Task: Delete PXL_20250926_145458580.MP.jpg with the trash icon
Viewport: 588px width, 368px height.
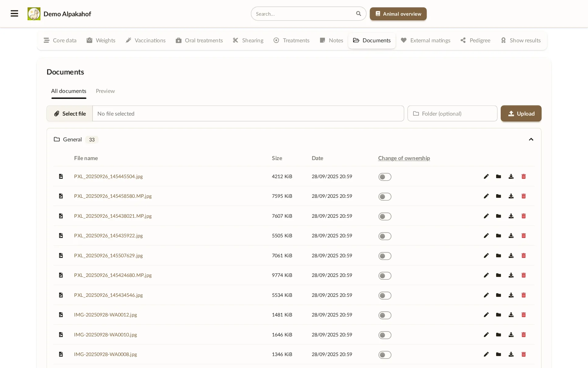Action: pos(523,196)
